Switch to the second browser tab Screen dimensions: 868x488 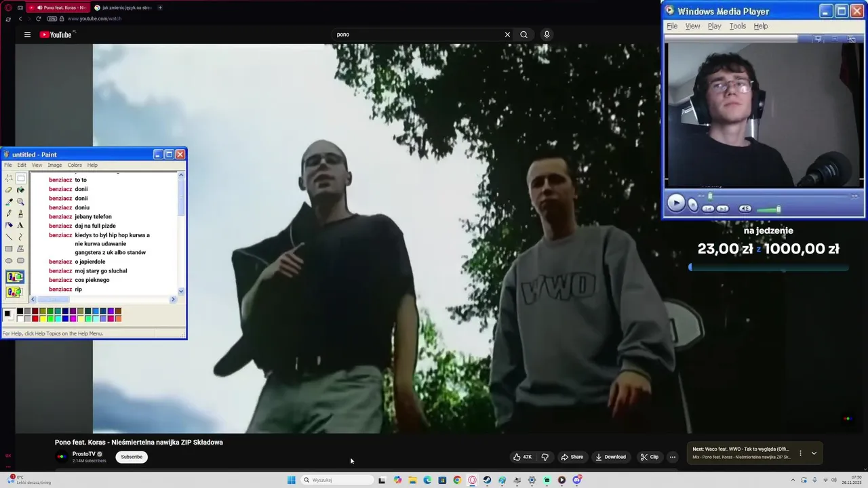click(122, 7)
